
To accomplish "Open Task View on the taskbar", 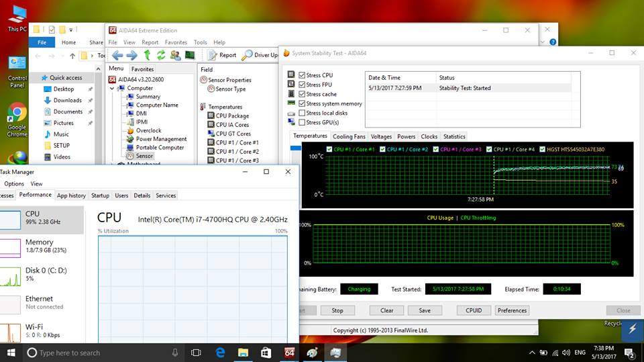I will click(197, 353).
